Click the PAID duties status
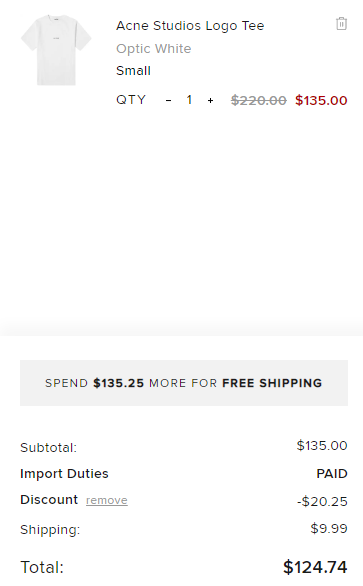Viewport: 363px width, 586px height. 332,474
